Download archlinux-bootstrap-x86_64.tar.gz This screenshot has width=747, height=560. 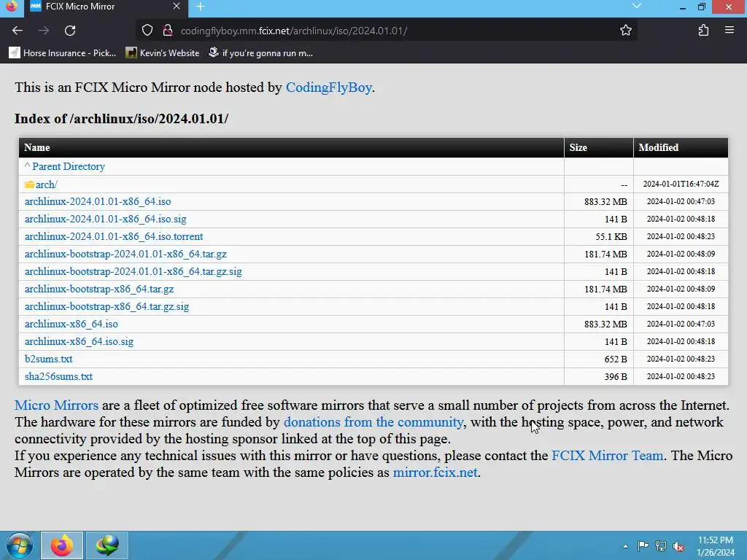pos(99,289)
